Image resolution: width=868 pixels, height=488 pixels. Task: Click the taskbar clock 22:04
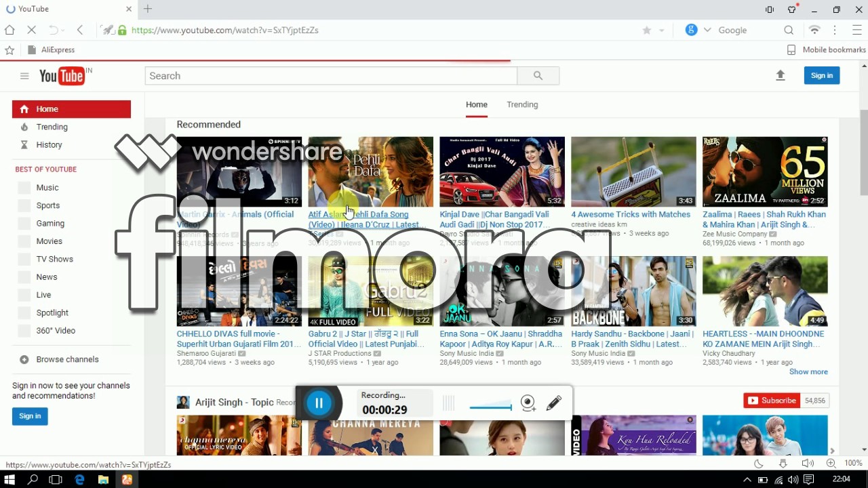pyautogui.click(x=841, y=479)
